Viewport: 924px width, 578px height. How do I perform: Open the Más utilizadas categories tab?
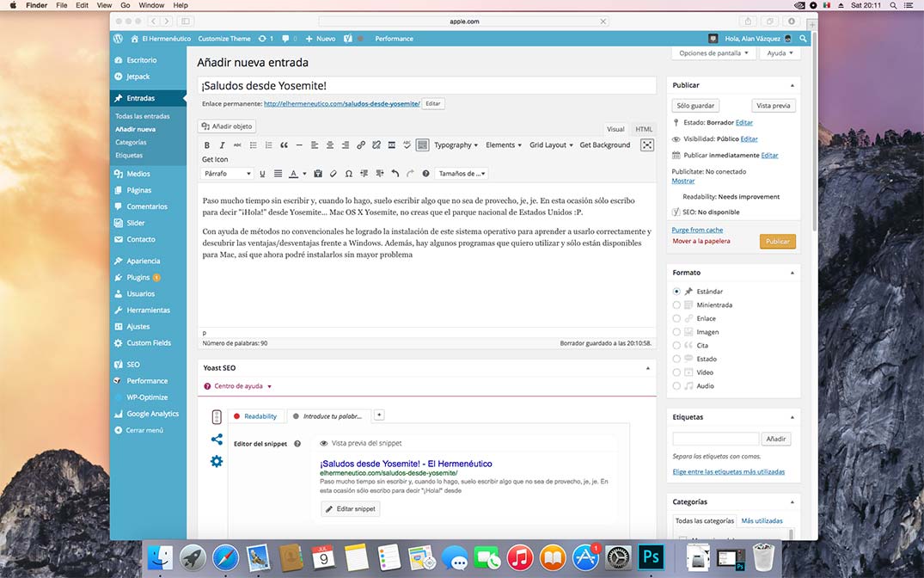tap(762, 520)
